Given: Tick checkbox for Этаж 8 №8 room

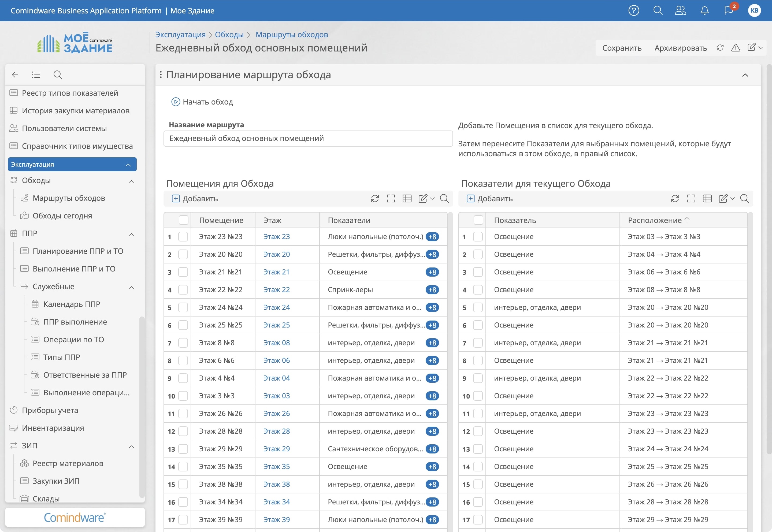Looking at the screenshot, I should click(x=183, y=343).
